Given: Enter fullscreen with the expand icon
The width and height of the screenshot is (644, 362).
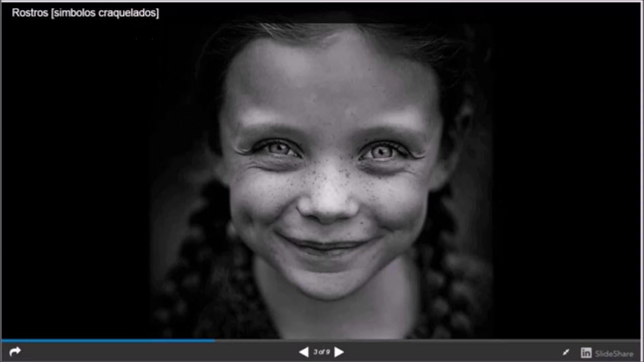Looking at the screenshot, I should (566, 352).
